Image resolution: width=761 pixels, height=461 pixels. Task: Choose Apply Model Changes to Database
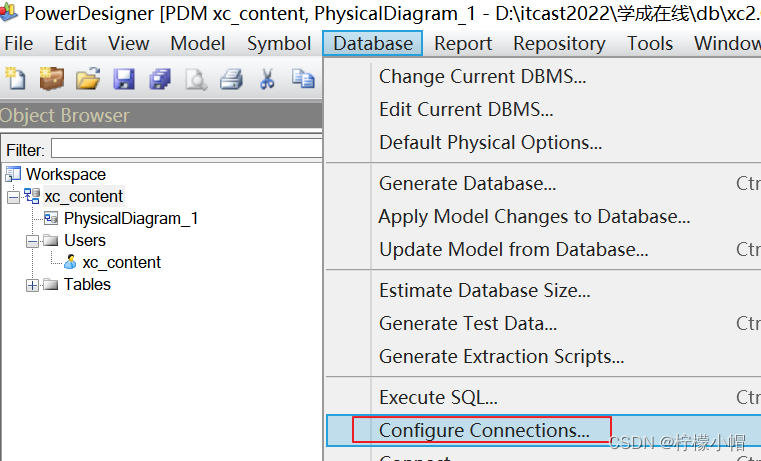pos(544,216)
